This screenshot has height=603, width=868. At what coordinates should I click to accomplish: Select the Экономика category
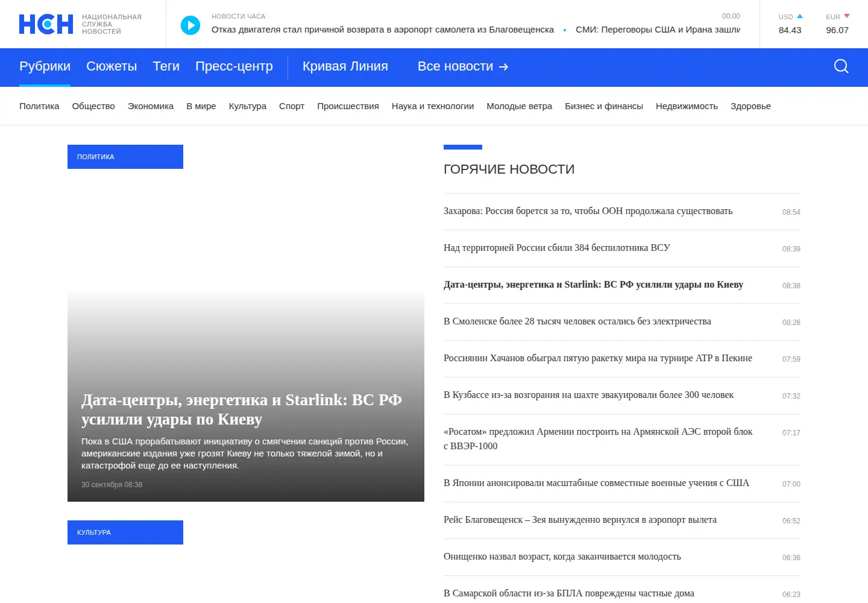click(x=151, y=106)
